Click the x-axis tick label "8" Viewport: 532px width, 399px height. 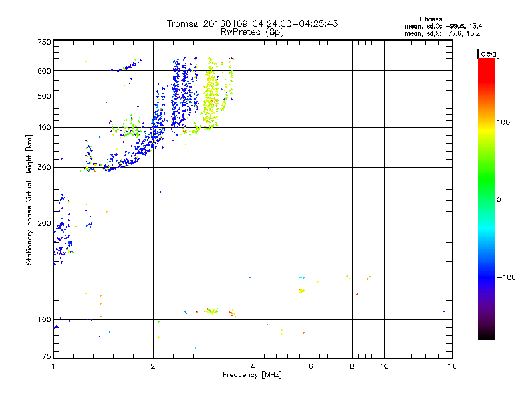point(352,366)
